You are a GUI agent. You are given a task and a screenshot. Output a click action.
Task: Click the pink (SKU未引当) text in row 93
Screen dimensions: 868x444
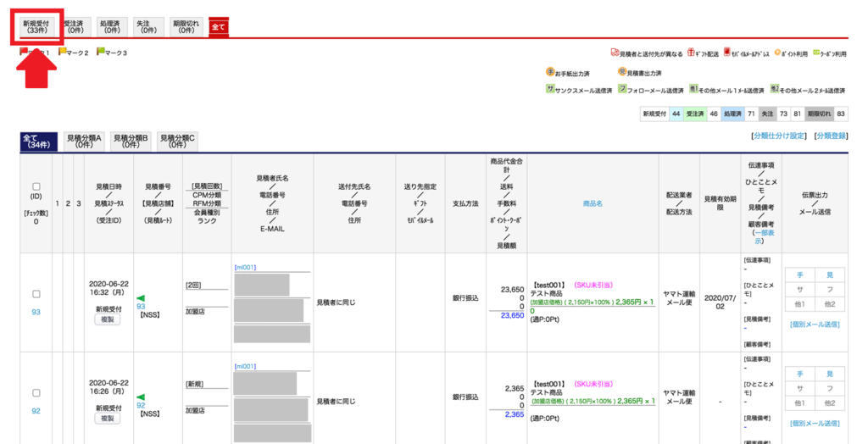point(593,285)
